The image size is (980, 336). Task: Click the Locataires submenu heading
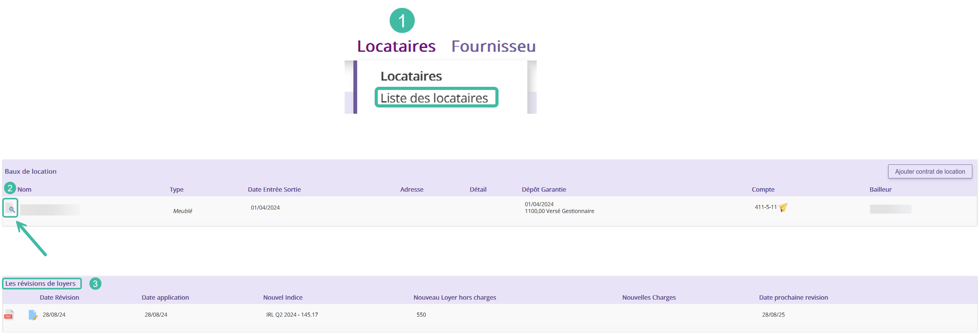411,76
